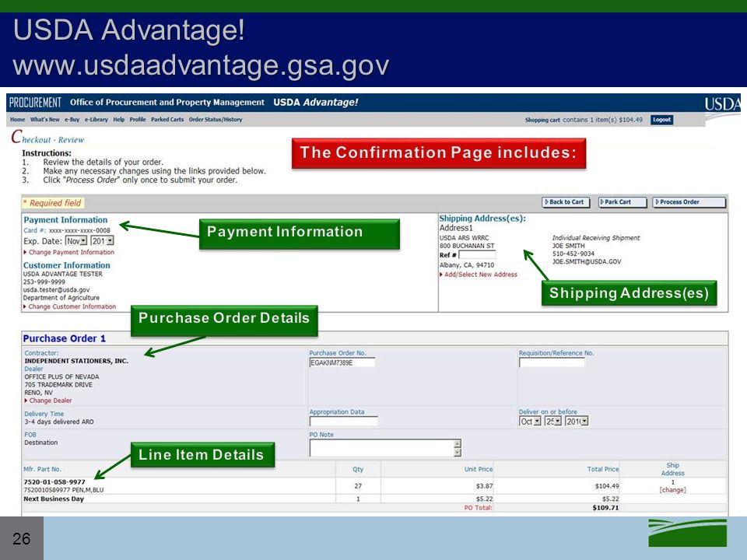Screen dimensions: 747x560
Task: Click Change Customer Information link
Action: pyautogui.click(x=72, y=306)
